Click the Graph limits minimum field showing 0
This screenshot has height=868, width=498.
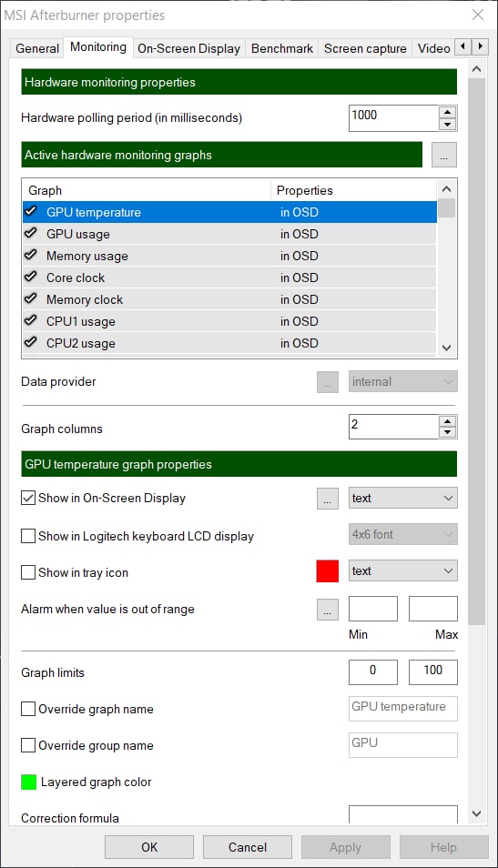(372, 672)
